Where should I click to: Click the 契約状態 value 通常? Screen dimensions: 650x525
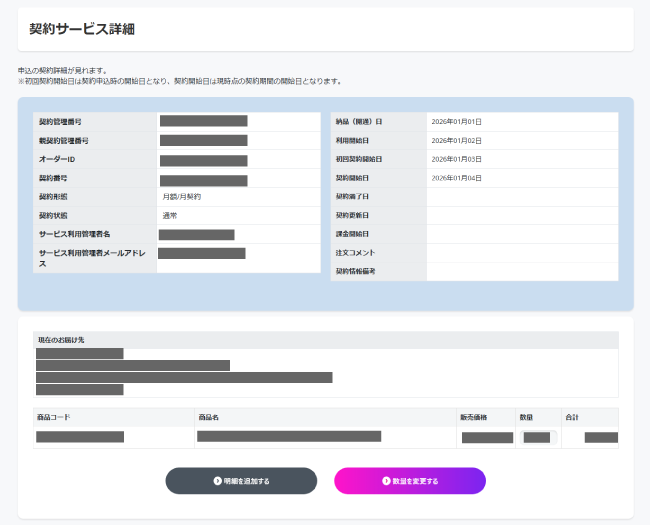tap(170, 216)
